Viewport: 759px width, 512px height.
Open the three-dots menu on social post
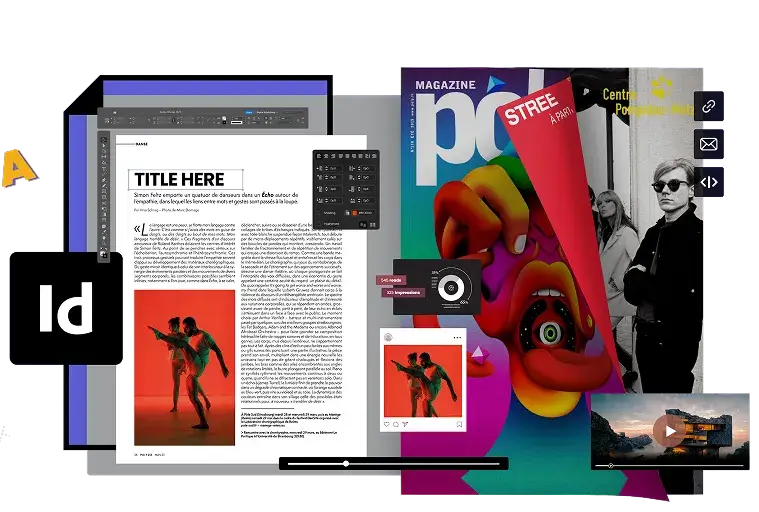pyautogui.click(x=458, y=338)
